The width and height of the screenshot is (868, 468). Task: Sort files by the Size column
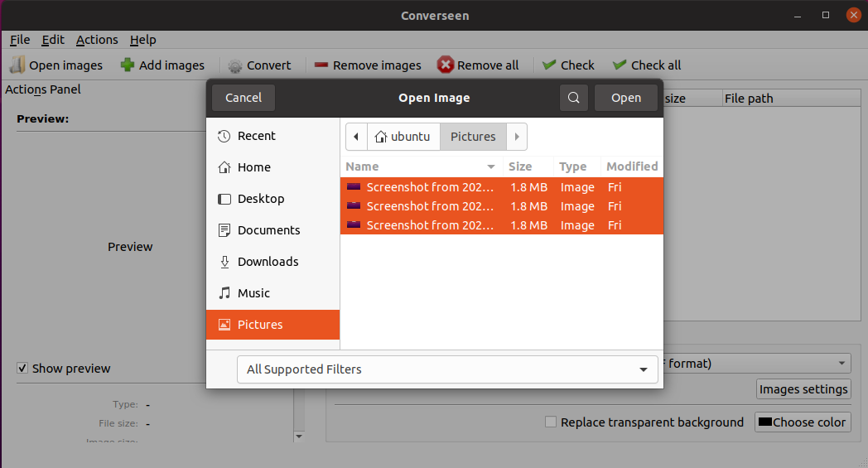528,166
